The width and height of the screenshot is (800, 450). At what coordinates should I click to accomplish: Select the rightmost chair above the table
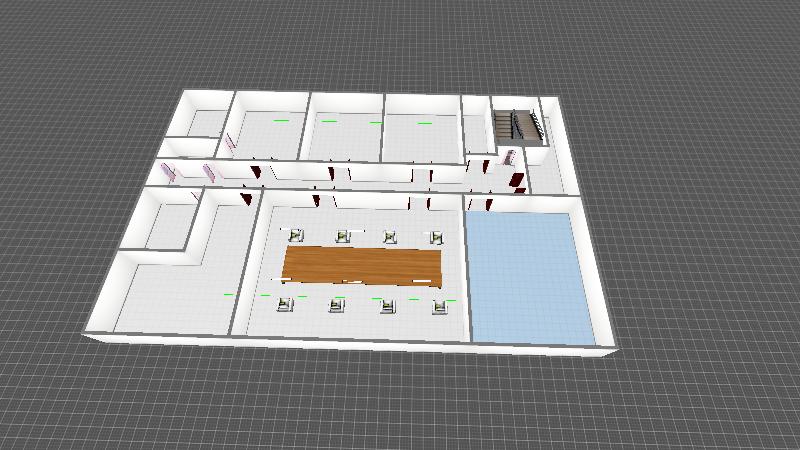[436, 238]
